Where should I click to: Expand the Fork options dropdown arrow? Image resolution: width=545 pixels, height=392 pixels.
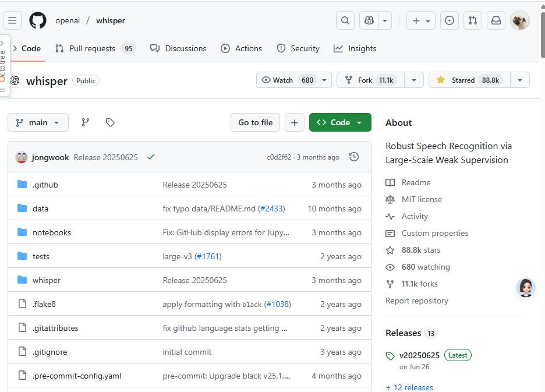[x=413, y=80]
